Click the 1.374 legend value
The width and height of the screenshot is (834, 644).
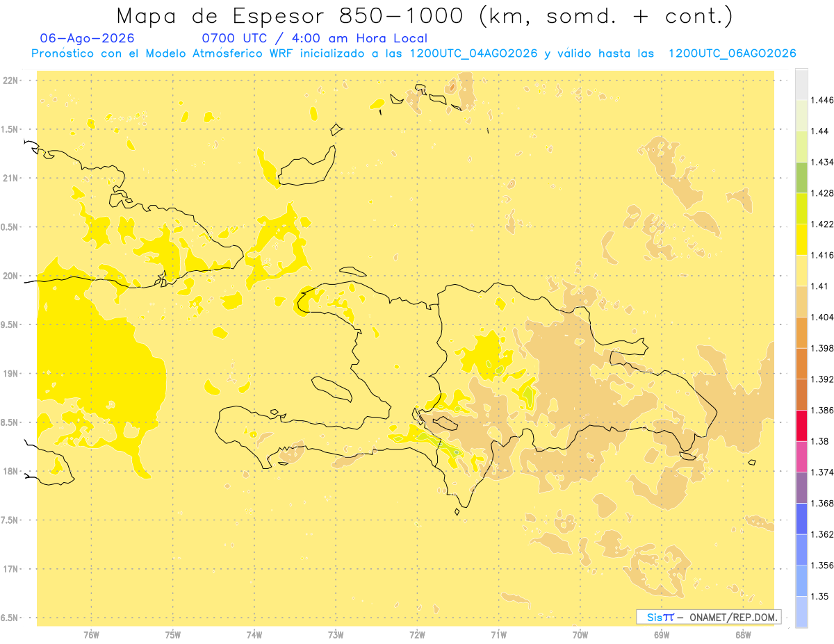click(x=822, y=472)
